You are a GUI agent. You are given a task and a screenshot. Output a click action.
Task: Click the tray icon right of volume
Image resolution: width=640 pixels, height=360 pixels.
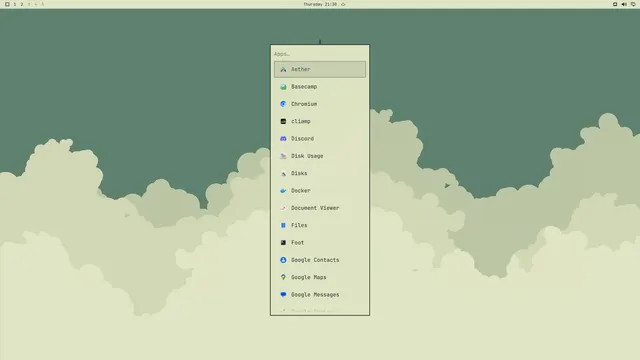click(633, 4)
